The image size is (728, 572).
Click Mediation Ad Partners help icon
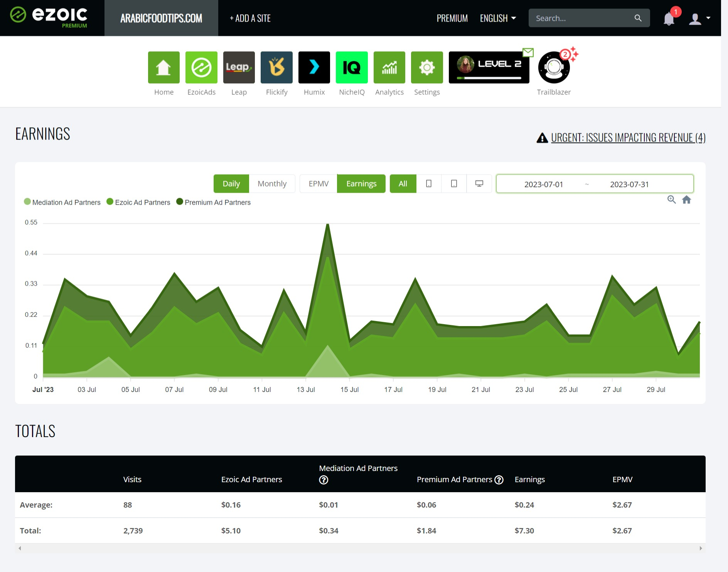click(x=324, y=480)
